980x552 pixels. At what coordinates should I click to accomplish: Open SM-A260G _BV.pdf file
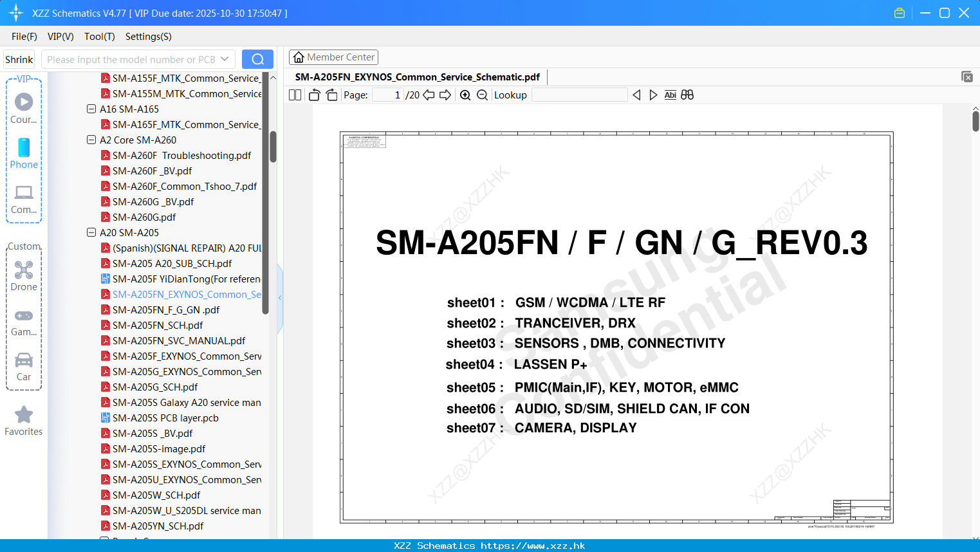click(x=153, y=201)
